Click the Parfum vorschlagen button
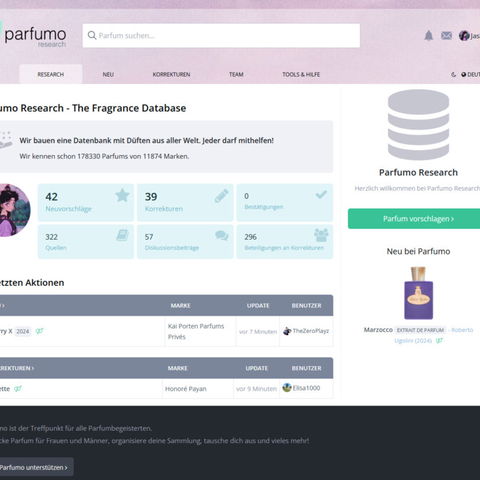Image resolution: width=480 pixels, height=480 pixels. (414, 219)
